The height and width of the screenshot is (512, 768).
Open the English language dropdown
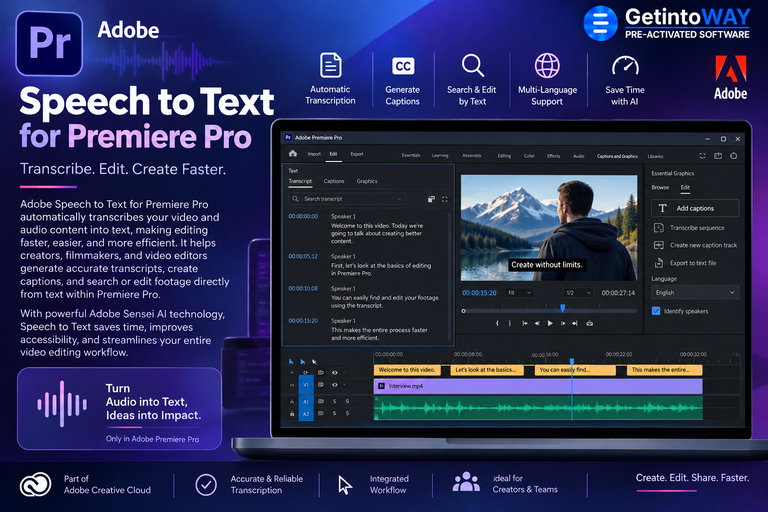click(695, 293)
